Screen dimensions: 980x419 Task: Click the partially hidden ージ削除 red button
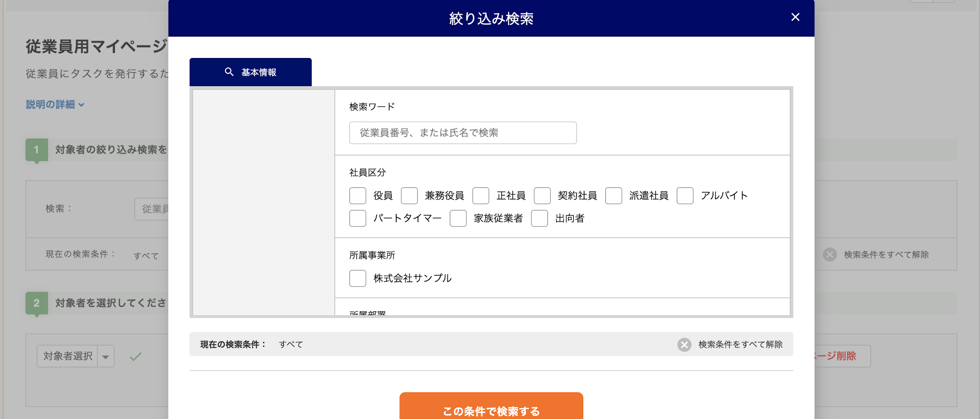point(842,356)
